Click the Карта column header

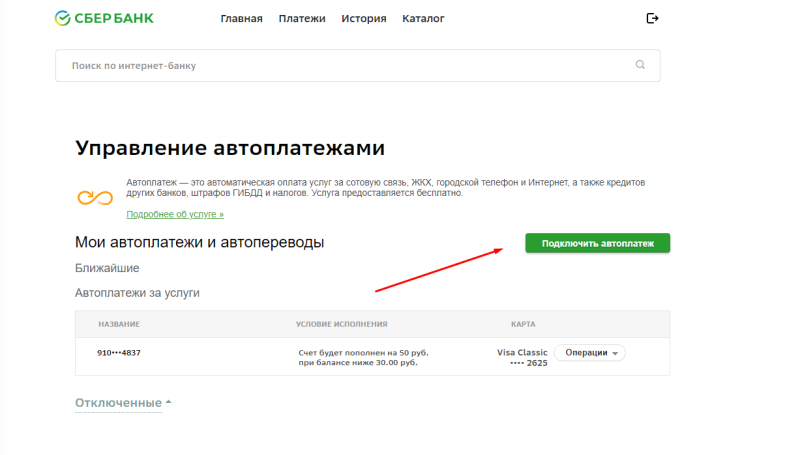(x=523, y=324)
